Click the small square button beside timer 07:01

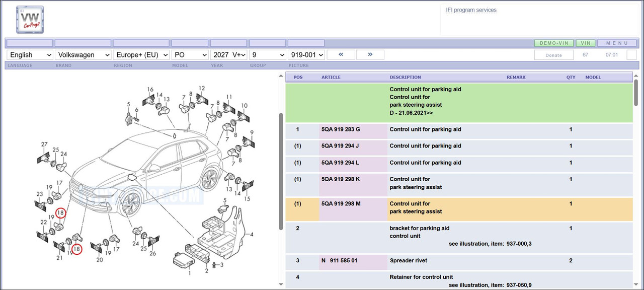pos(631,54)
